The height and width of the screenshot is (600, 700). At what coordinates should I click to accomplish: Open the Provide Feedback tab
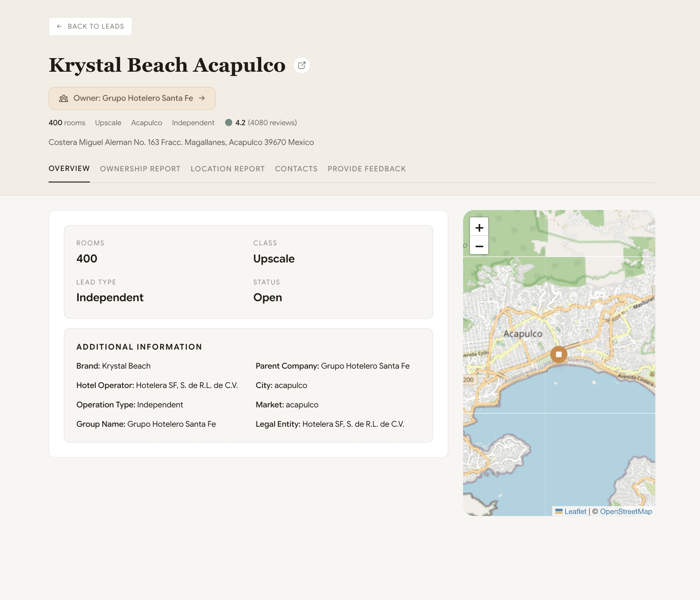(x=367, y=169)
